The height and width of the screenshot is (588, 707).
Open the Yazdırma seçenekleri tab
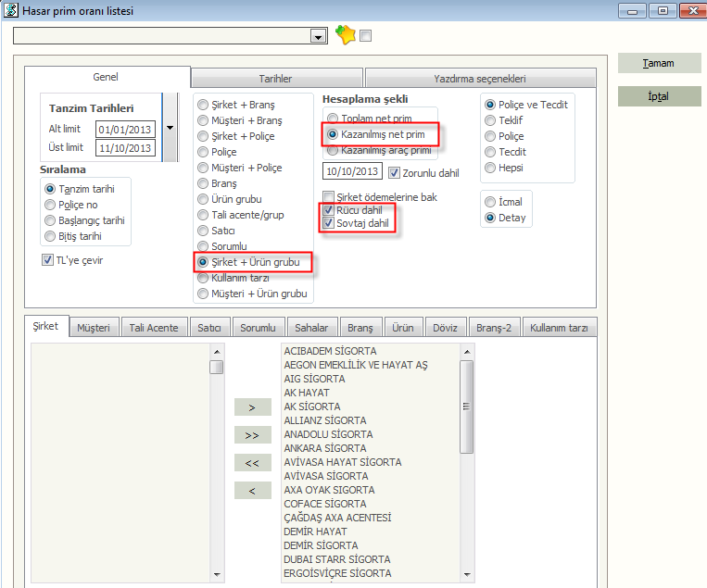tap(479, 79)
